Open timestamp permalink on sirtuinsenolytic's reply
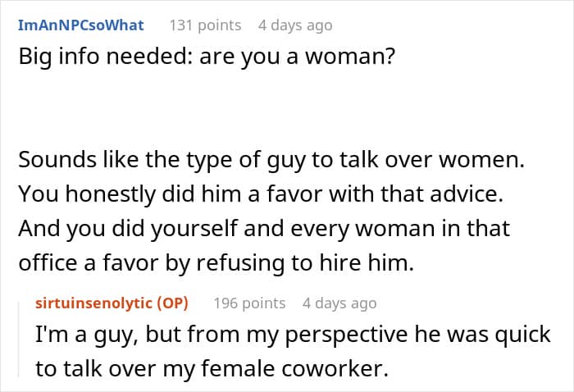The width and height of the screenshot is (574, 392). coord(339,303)
